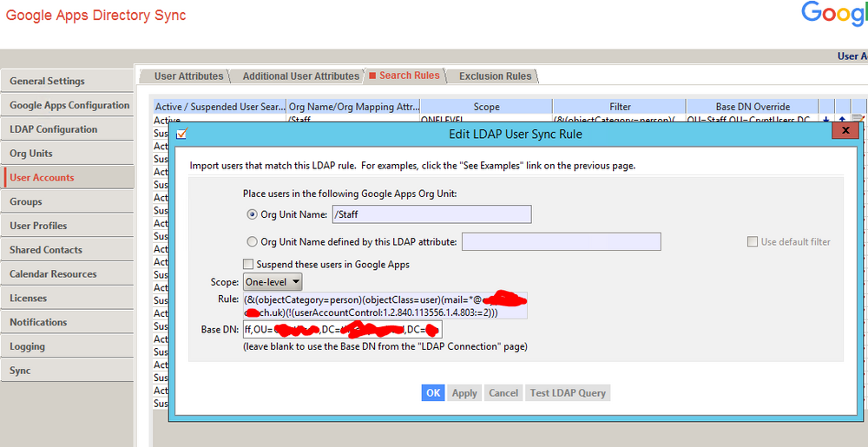The image size is (868, 447).
Task: Open General Settings in sidebar
Action: (67, 81)
